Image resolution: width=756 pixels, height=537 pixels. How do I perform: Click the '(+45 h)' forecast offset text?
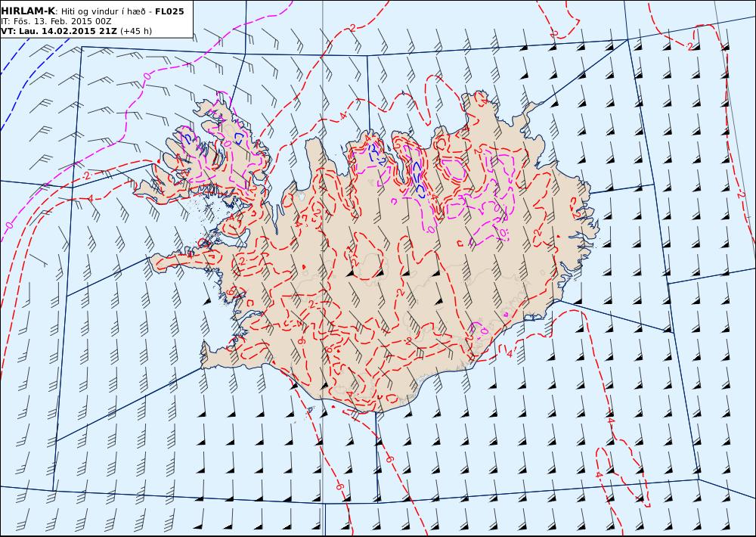[135, 31]
